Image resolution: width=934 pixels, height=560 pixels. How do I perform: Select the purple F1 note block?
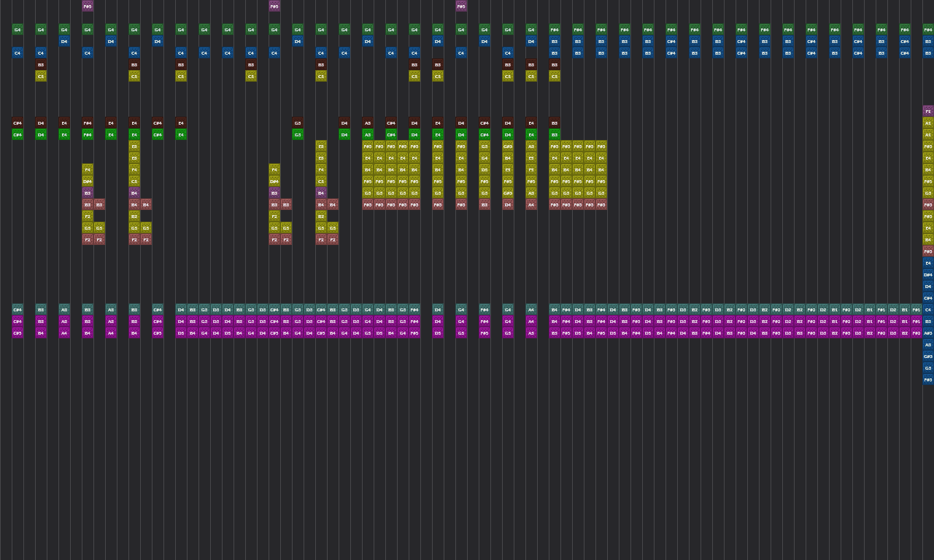[x=928, y=111]
